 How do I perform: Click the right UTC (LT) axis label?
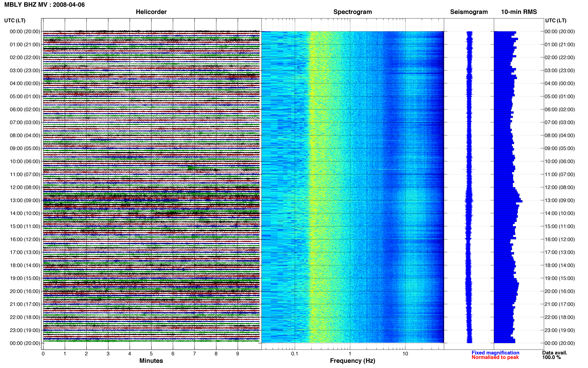tap(556, 20)
